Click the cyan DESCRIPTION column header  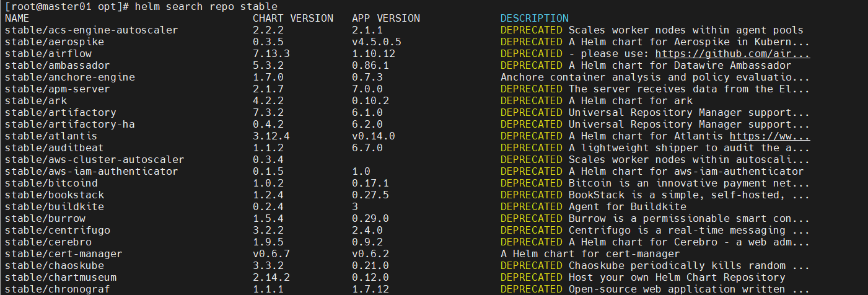[535, 18]
